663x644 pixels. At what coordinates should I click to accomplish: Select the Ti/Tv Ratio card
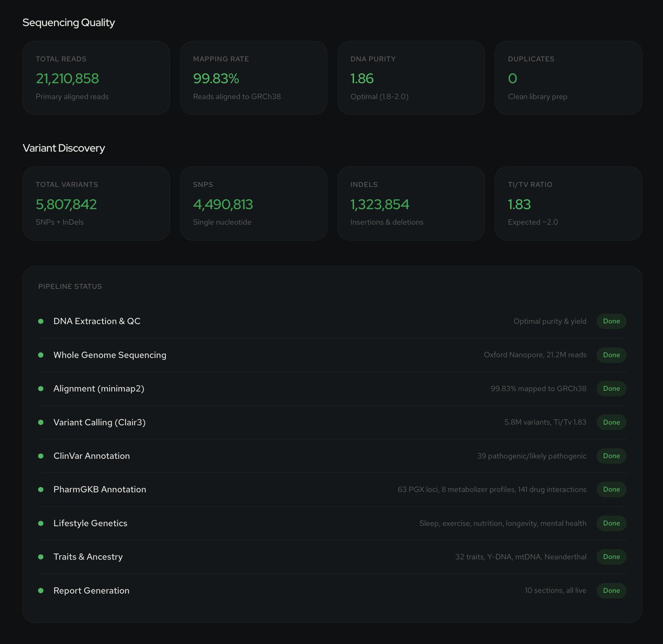tap(568, 203)
